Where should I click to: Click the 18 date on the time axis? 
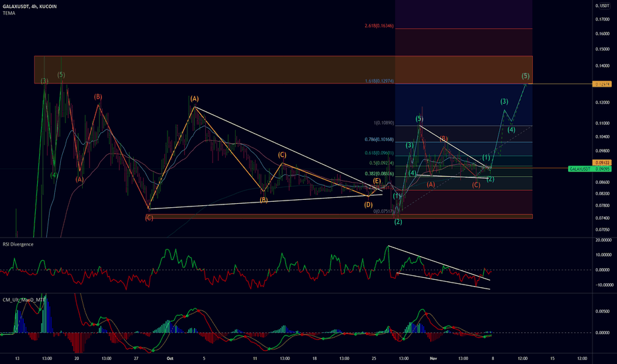(x=314, y=359)
